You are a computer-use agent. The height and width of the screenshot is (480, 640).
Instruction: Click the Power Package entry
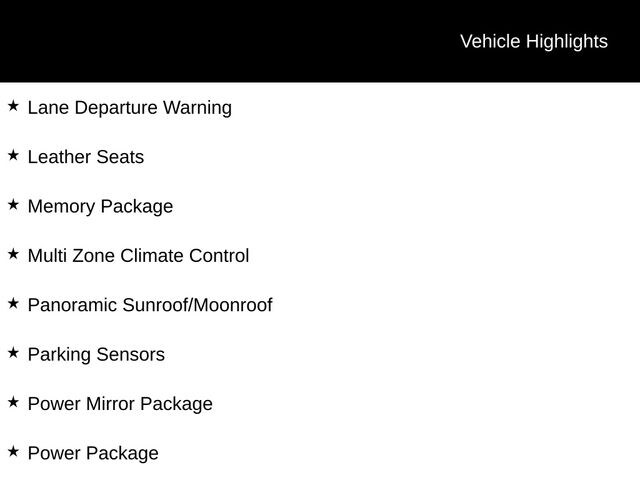click(93, 454)
